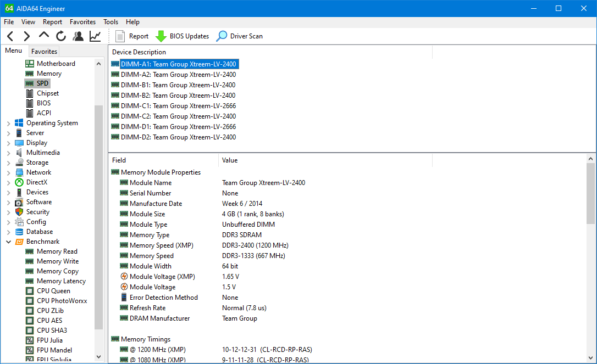This screenshot has width=597, height=364.
Task: Click the BIOS Updates button label
Action: [189, 36]
